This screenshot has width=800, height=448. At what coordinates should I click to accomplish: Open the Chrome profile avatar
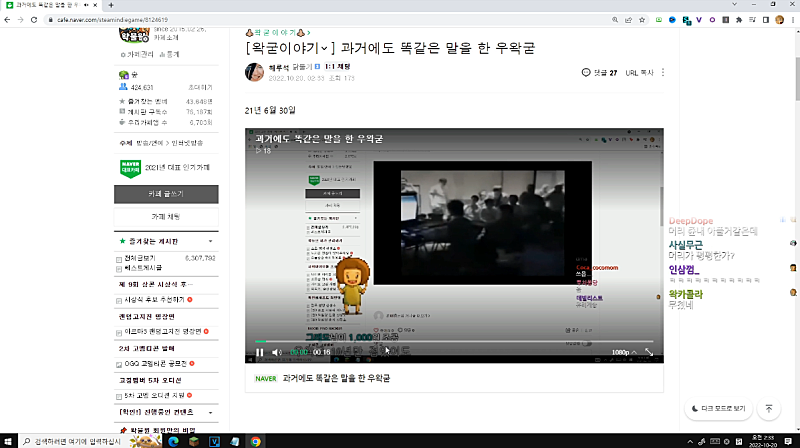[779, 20]
